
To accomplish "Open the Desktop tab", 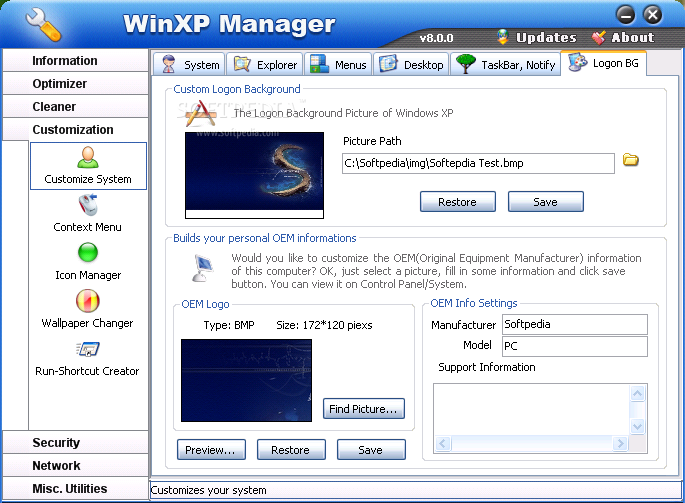I will click(411, 64).
